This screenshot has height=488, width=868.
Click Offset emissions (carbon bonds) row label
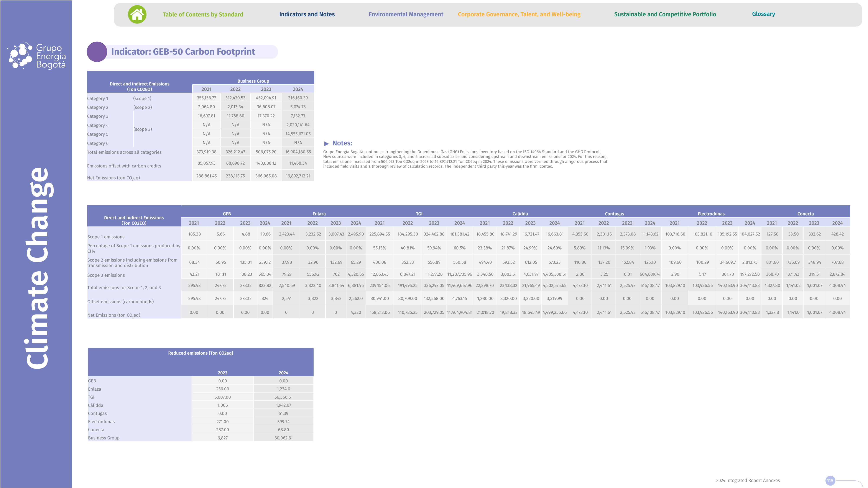(x=120, y=301)
